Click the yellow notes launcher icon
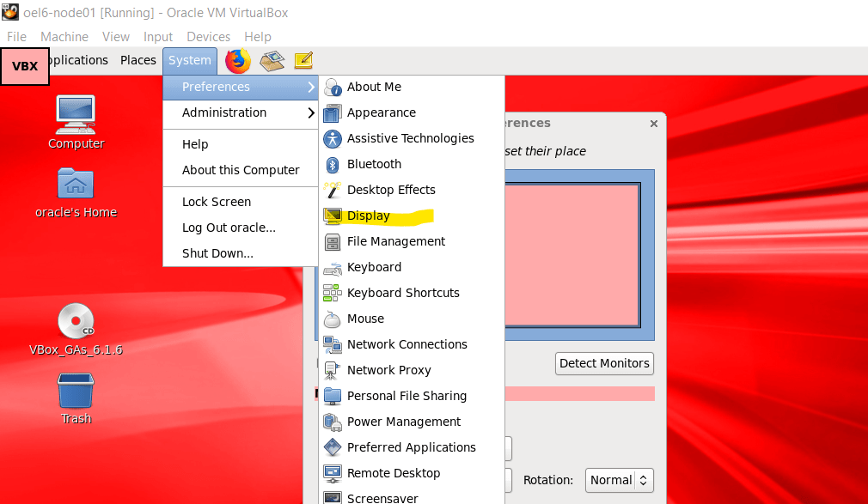Screen dimensions: 868x504 303,61
